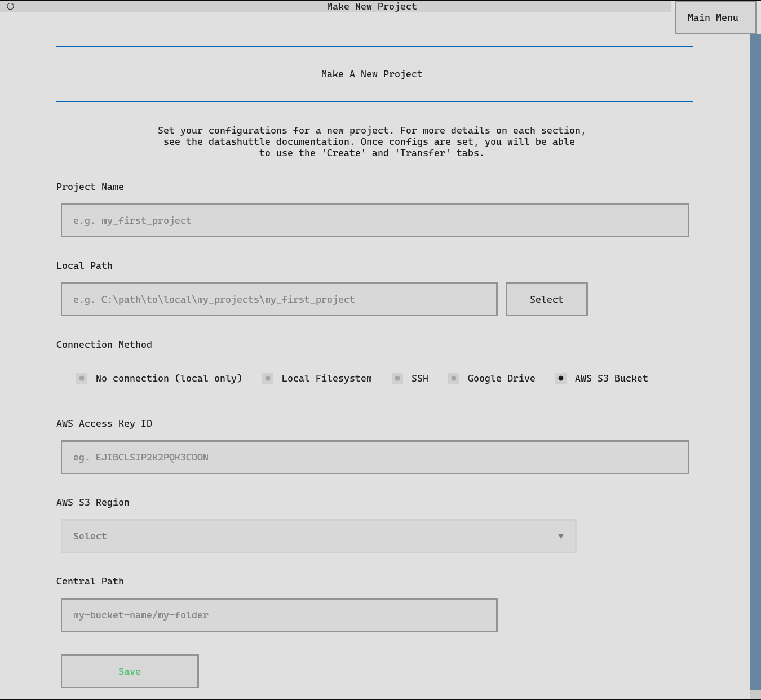Select the SSH connection radio button

tap(398, 378)
